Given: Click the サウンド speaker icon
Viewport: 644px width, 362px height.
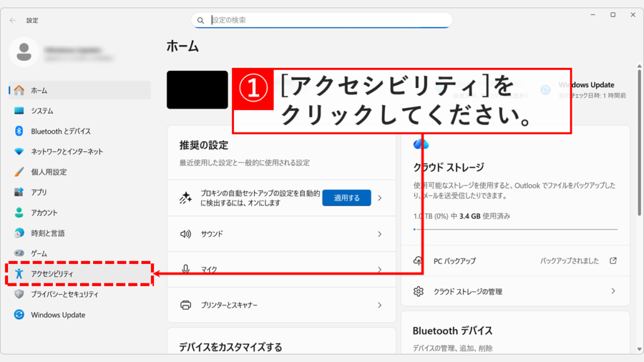Looking at the screenshot, I should tap(186, 233).
